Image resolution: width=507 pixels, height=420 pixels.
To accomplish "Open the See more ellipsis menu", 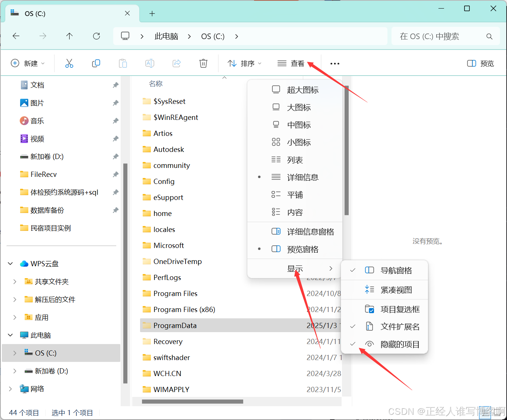I will 335,63.
